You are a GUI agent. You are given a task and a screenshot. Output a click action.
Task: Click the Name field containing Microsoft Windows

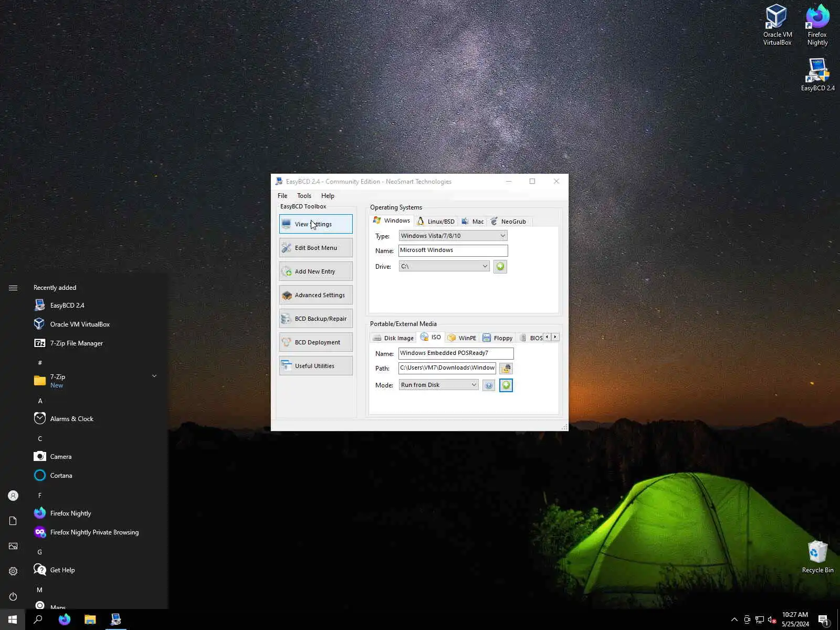tap(453, 250)
